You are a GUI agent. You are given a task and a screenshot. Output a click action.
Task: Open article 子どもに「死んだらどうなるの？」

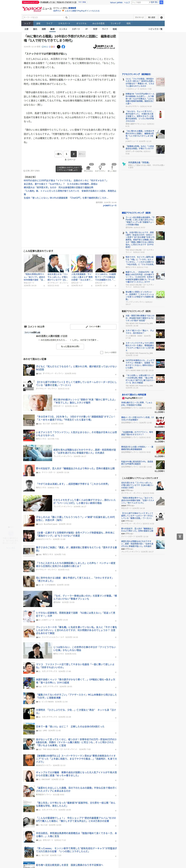pyautogui.click(x=76, y=368)
